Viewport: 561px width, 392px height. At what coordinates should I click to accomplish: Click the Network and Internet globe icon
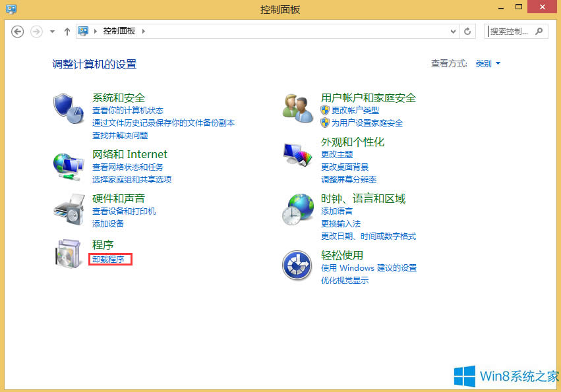coord(68,165)
